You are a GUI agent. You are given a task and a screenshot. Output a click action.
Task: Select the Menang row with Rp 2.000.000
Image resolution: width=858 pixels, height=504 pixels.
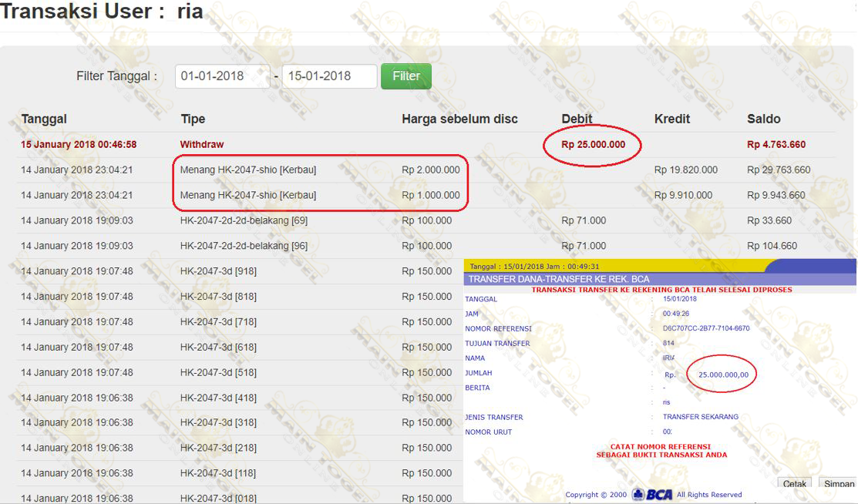[248, 170]
